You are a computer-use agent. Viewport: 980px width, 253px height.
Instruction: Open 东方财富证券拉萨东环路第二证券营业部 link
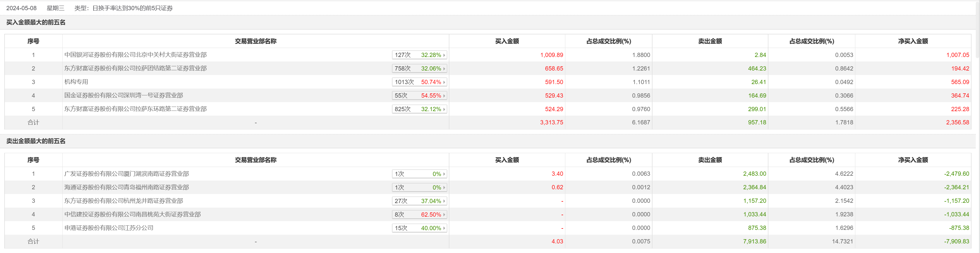click(x=135, y=109)
